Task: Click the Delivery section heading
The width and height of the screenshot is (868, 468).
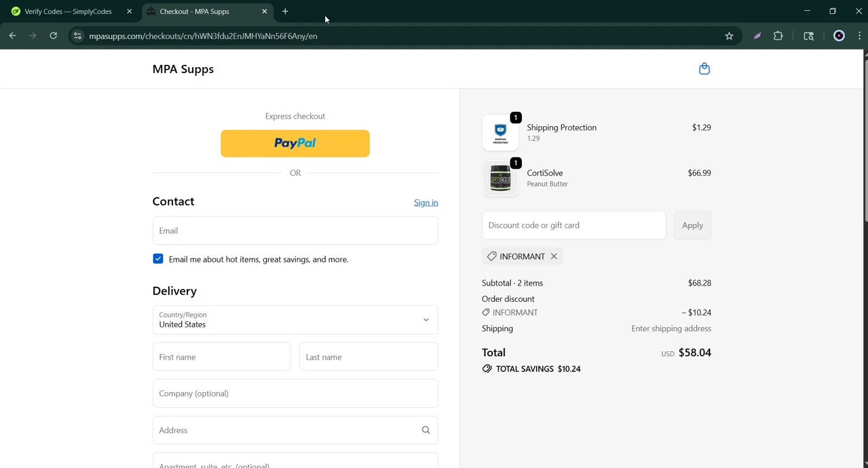Action: (x=175, y=291)
